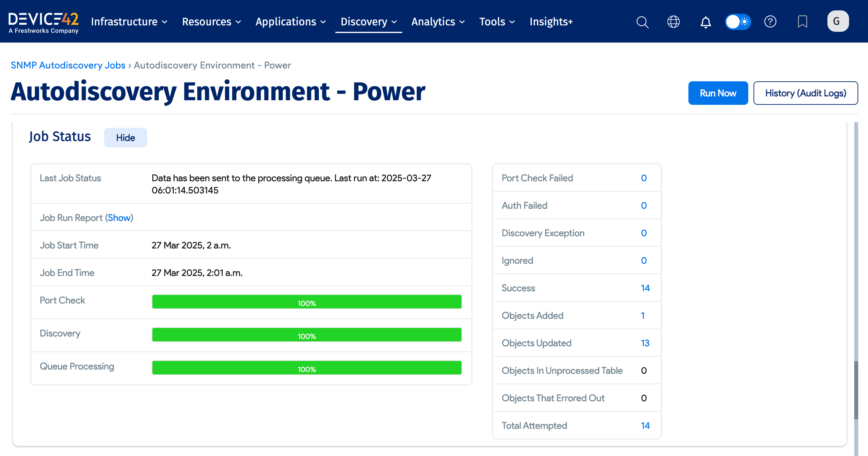Click the Success count of 14

[x=646, y=288]
